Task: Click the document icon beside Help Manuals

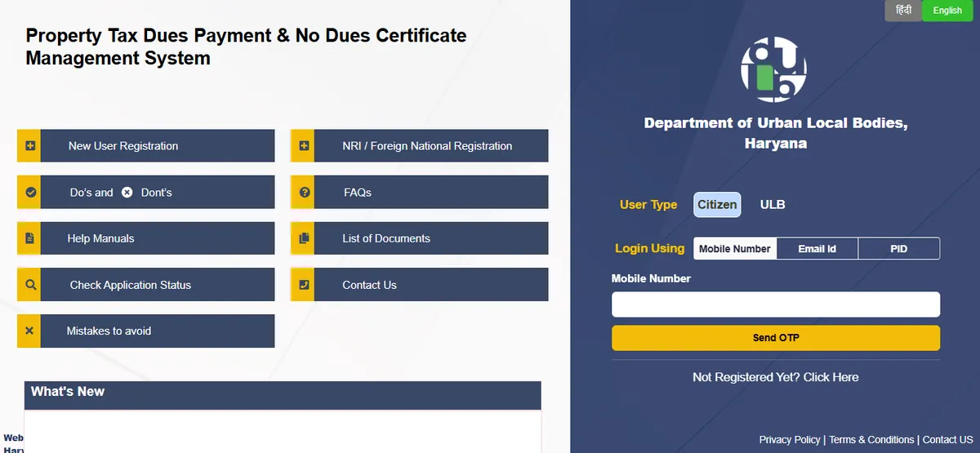Action: coord(29,238)
